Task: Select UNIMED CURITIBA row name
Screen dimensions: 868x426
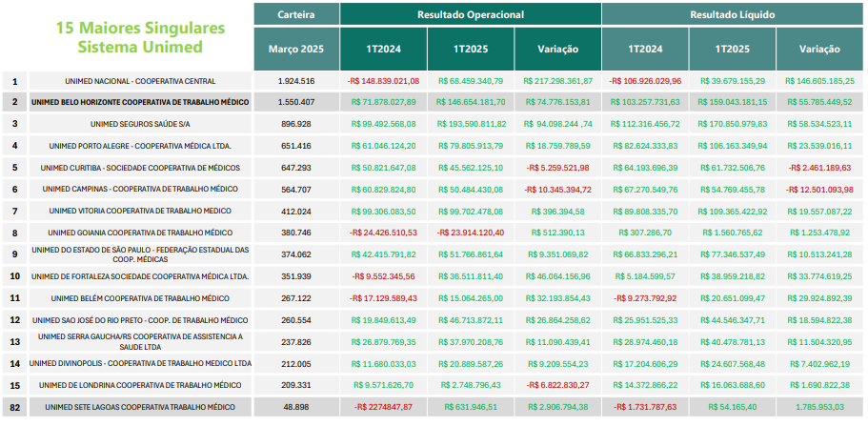Action: 140,168
